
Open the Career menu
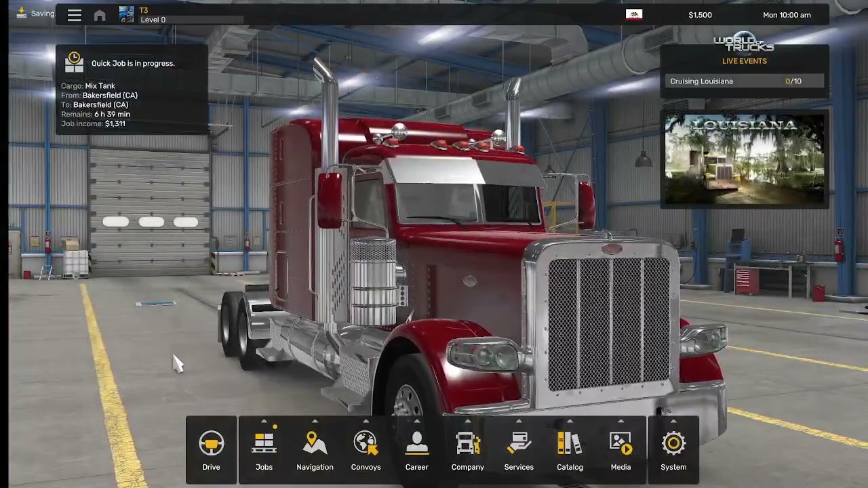point(416,450)
